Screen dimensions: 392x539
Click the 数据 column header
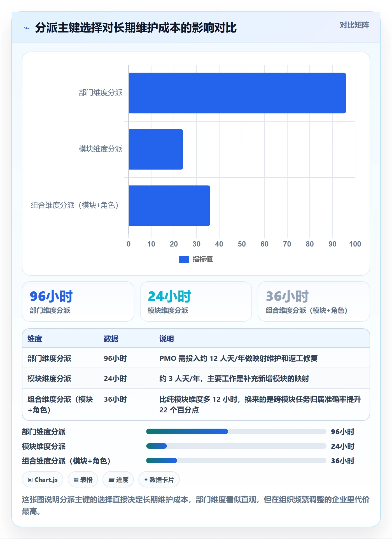coord(111,339)
